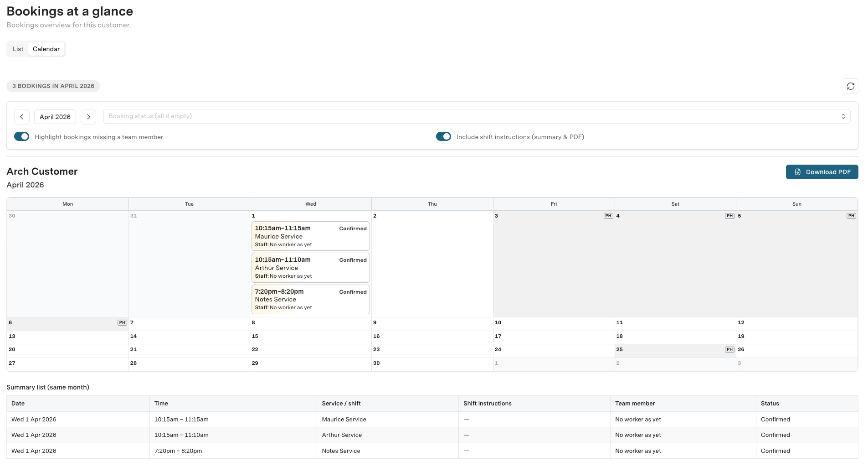
Task: Open the Notes Service 7:20pm booking
Action: pos(310,299)
